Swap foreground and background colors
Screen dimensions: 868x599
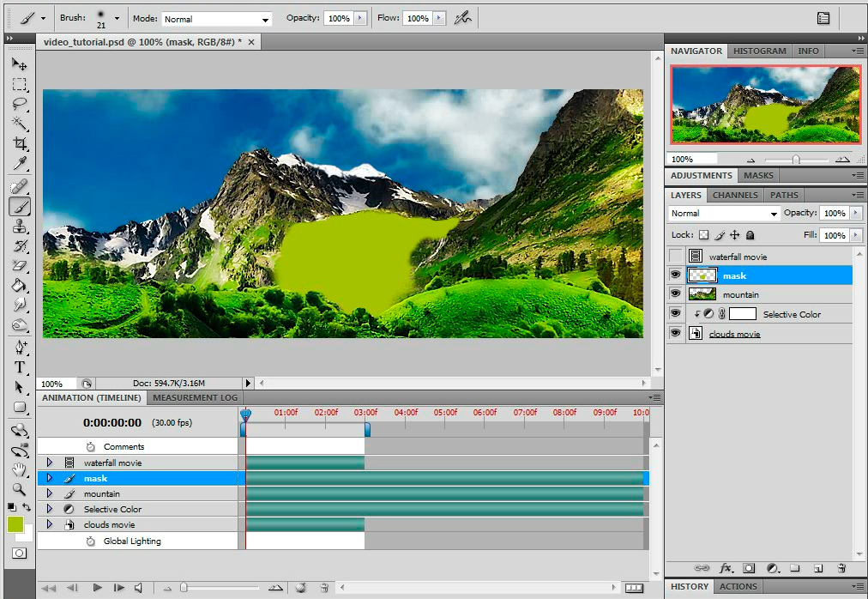click(27, 506)
